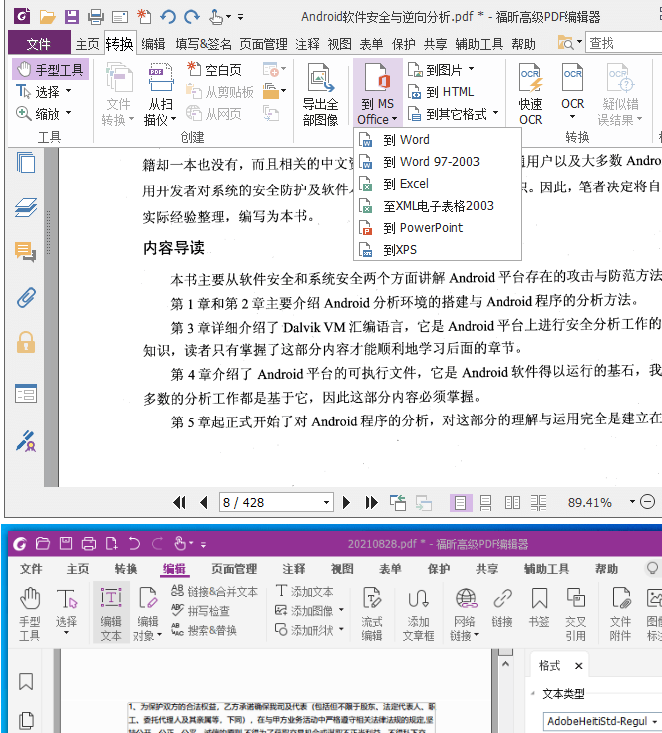The image size is (662, 733).
Task: Open comments panel in left sidebar
Action: click(26, 252)
